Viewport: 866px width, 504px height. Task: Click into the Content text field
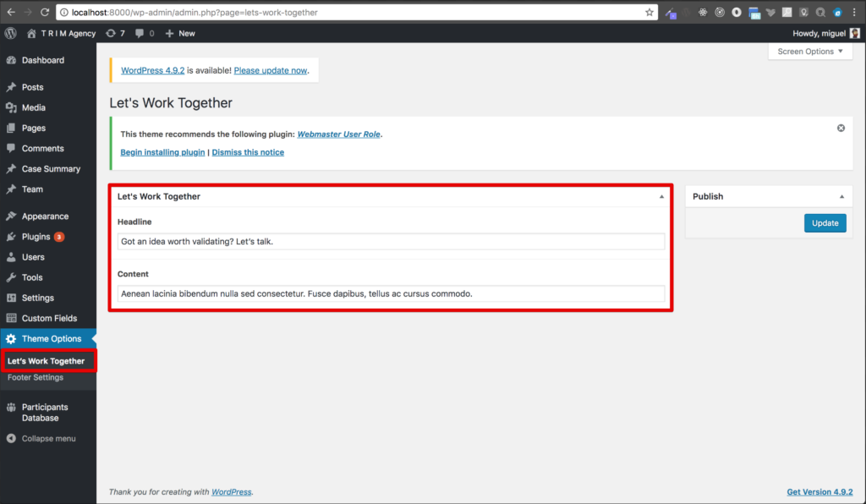(391, 293)
